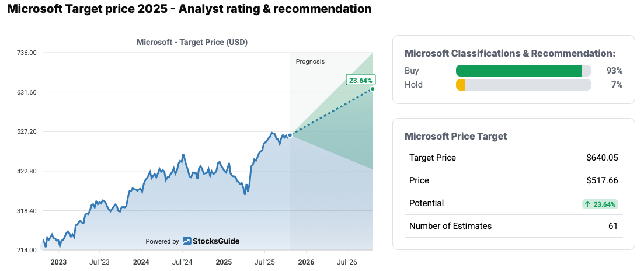Click the green prognosis endpoint dot
This screenshot has height=271, width=644.
point(373,89)
